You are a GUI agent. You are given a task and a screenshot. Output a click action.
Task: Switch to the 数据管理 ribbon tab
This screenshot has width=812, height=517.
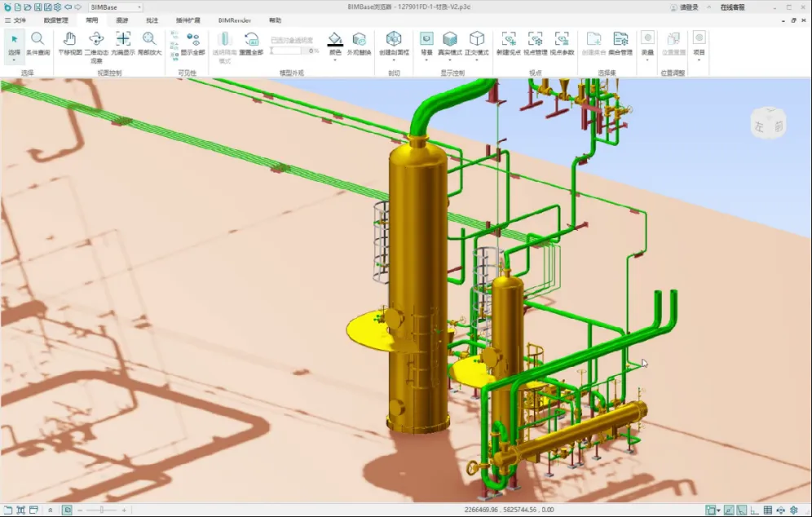(56, 20)
